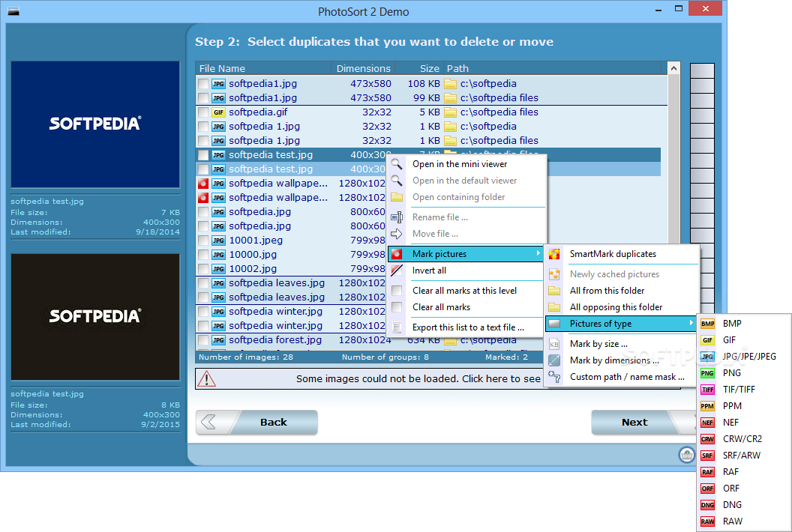Viewport: 792px width, 532px height.
Task: Click the Invert all icon
Action: pos(397,270)
